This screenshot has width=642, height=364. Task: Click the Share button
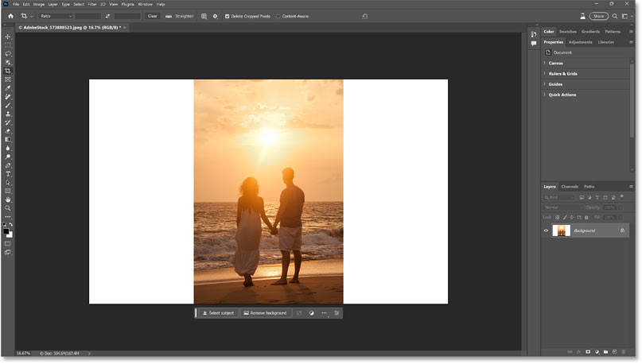coord(598,16)
